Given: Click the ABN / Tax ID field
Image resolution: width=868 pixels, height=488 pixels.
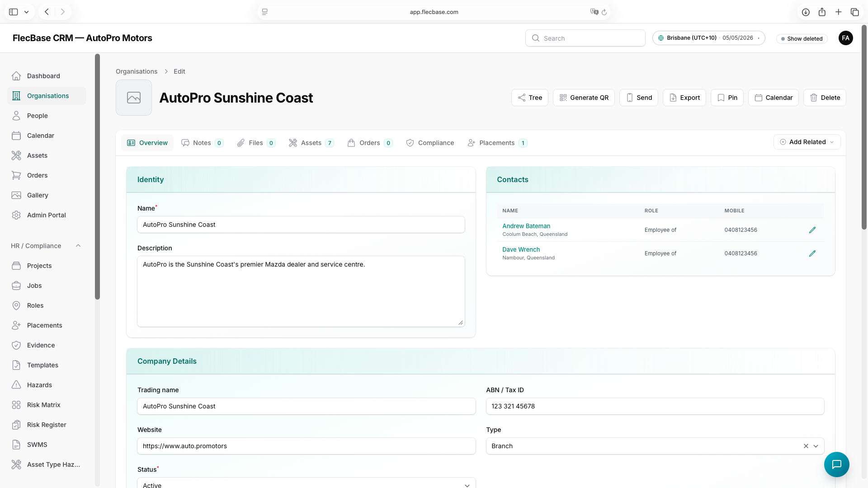Looking at the screenshot, I should tap(655, 406).
